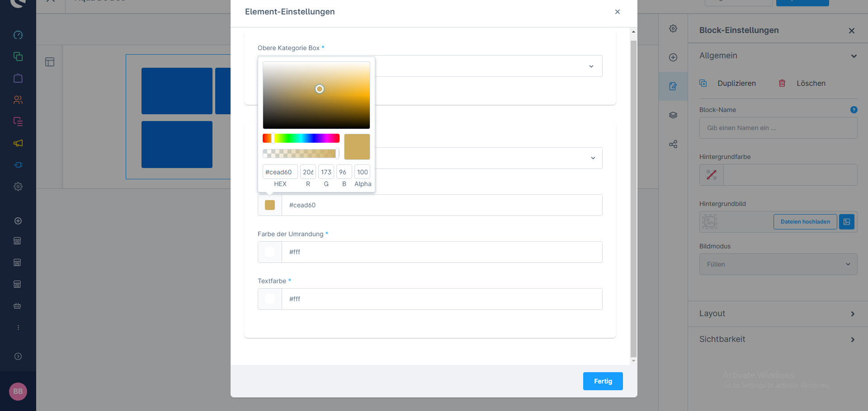Expand the Layout section
The height and width of the screenshot is (411, 868).
point(778,313)
